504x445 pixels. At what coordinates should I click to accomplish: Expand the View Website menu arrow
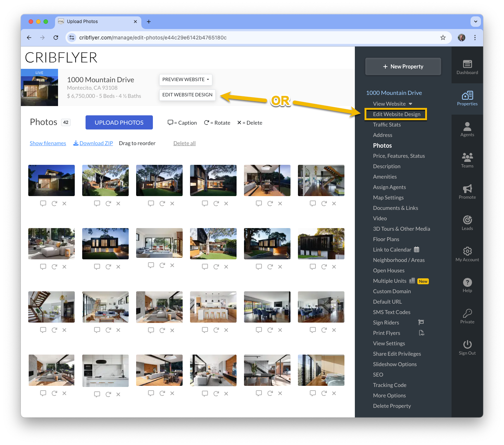[x=411, y=104]
